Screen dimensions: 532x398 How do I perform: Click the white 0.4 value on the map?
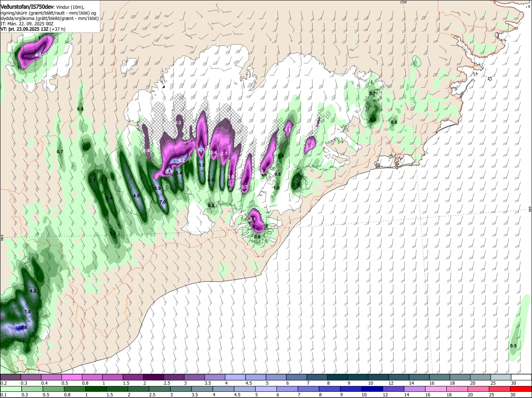point(147,151)
